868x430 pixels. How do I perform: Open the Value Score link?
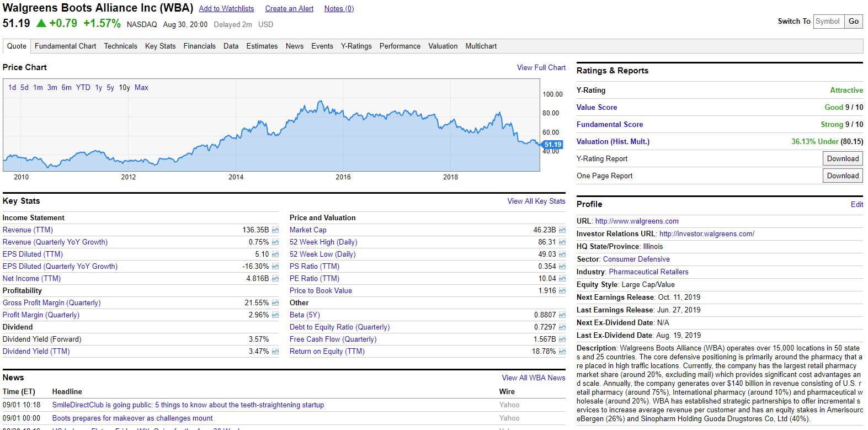click(597, 108)
